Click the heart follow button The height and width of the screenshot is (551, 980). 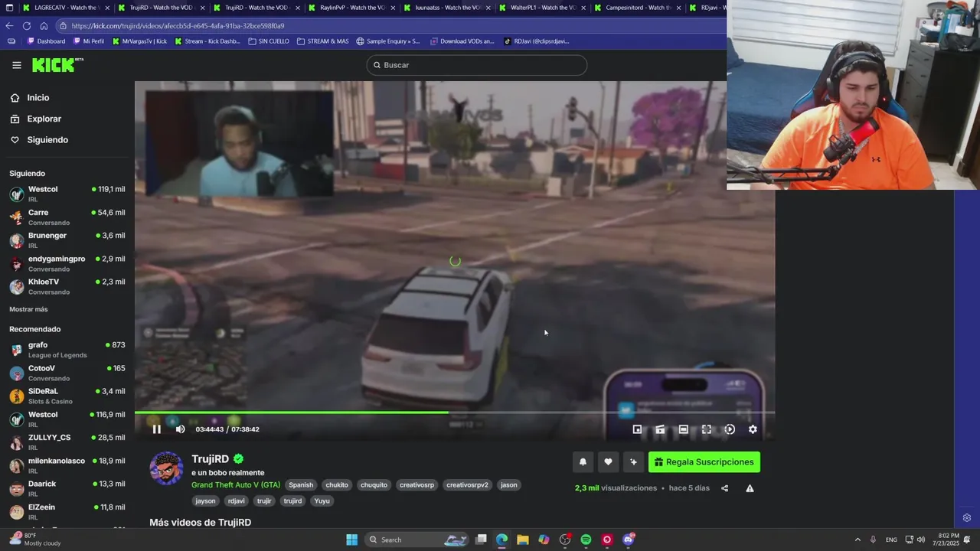point(608,461)
